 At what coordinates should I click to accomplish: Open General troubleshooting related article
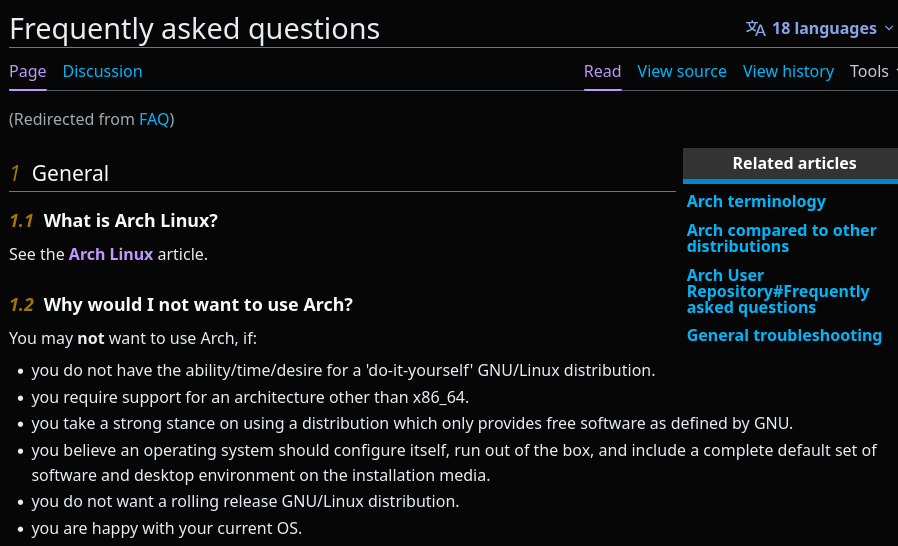(x=784, y=335)
